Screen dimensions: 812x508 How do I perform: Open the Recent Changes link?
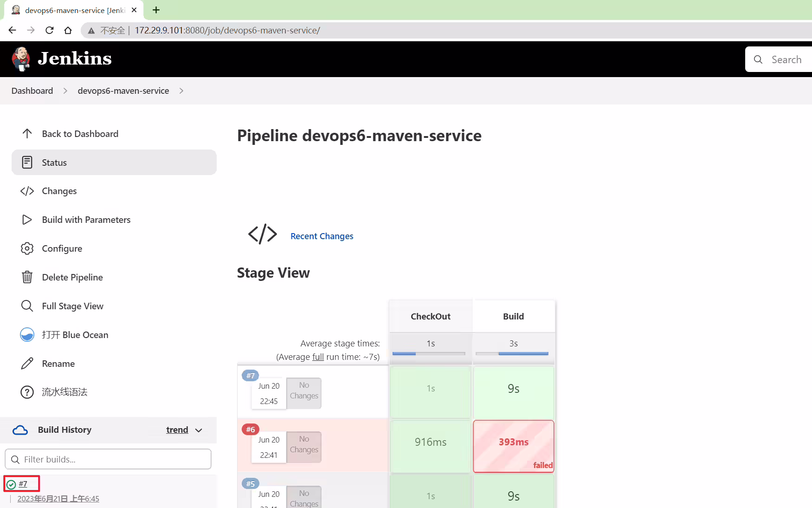pos(322,236)
